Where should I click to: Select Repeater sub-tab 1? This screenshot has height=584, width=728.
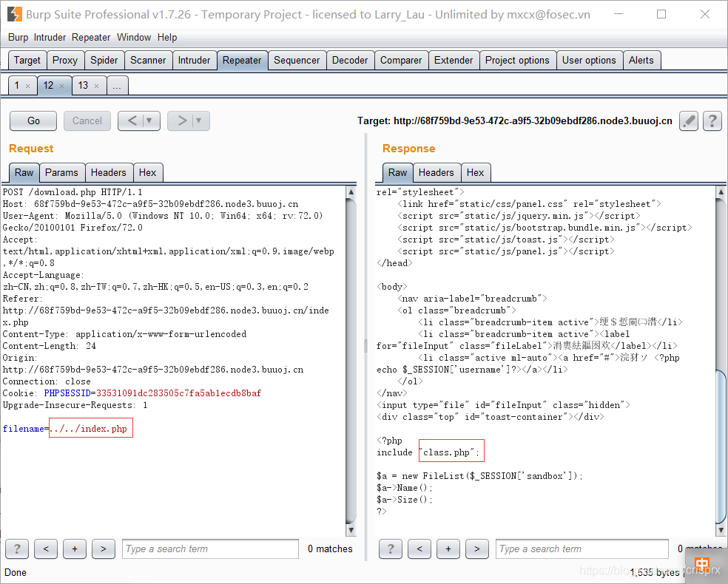(x=17, y=86)
